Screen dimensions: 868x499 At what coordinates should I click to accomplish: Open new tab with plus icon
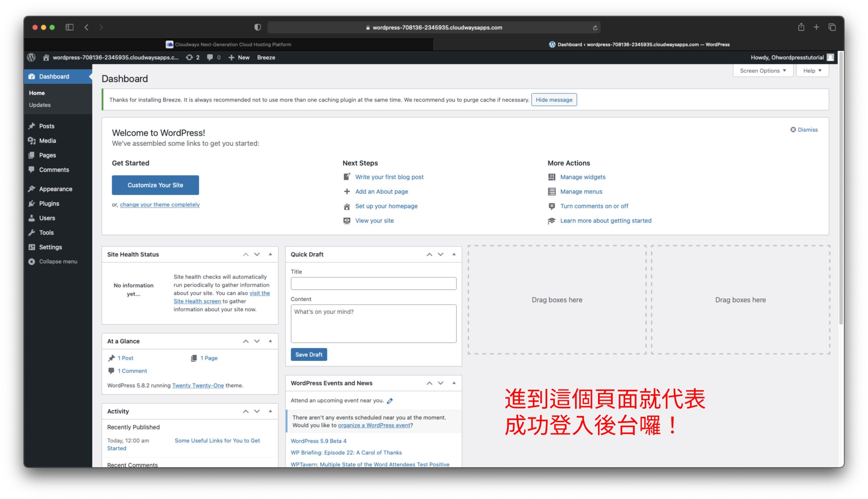coord(816,27)
